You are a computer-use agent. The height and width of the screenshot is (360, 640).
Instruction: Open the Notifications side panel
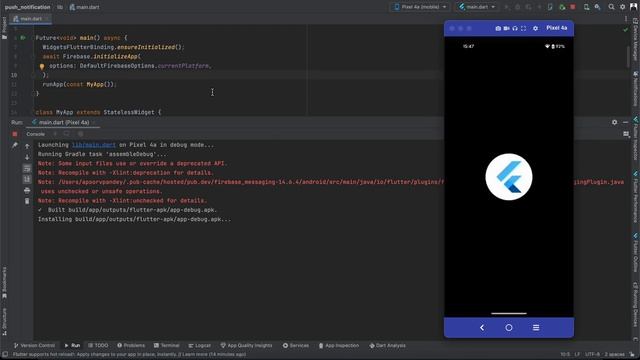click(636, 89)
